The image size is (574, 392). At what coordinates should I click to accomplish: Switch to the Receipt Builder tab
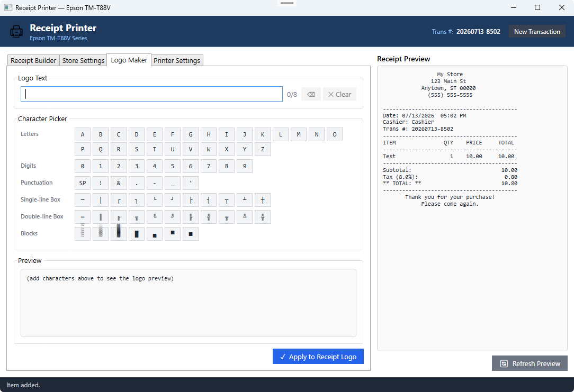point(33,60)
